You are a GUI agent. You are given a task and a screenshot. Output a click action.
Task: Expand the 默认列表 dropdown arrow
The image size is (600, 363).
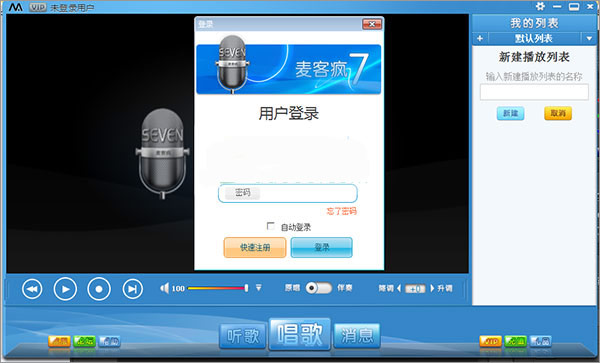point(589,38)
